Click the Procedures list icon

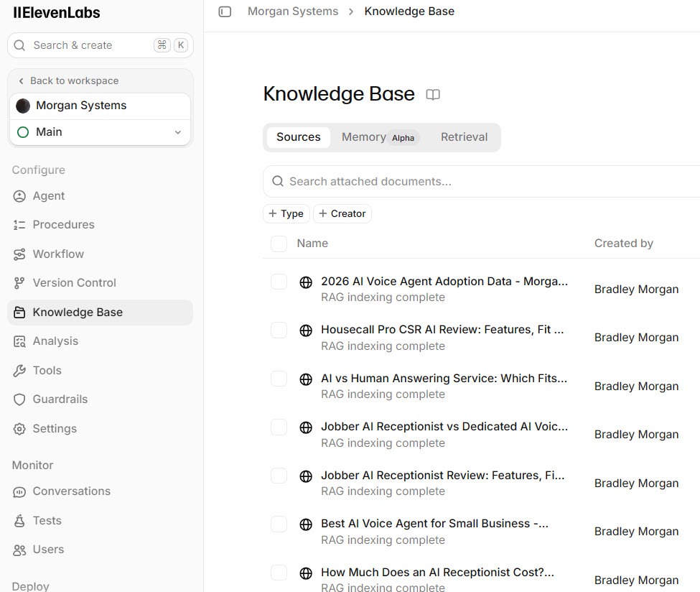19,225
